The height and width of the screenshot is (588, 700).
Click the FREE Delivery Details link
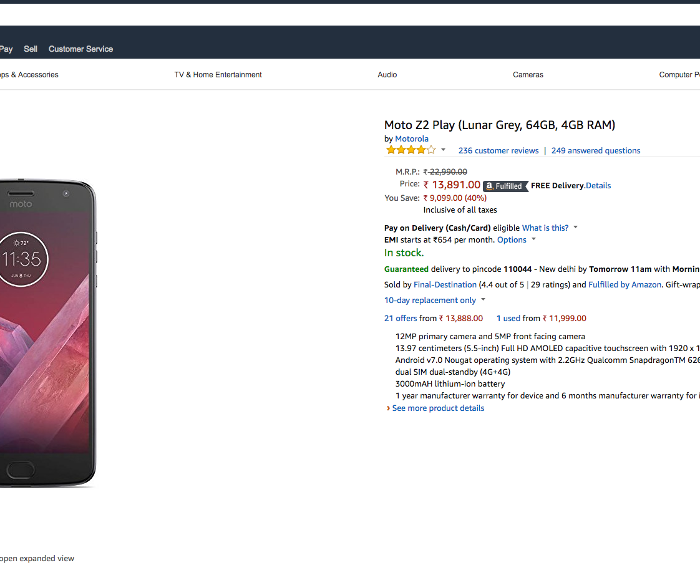[598, 186]
